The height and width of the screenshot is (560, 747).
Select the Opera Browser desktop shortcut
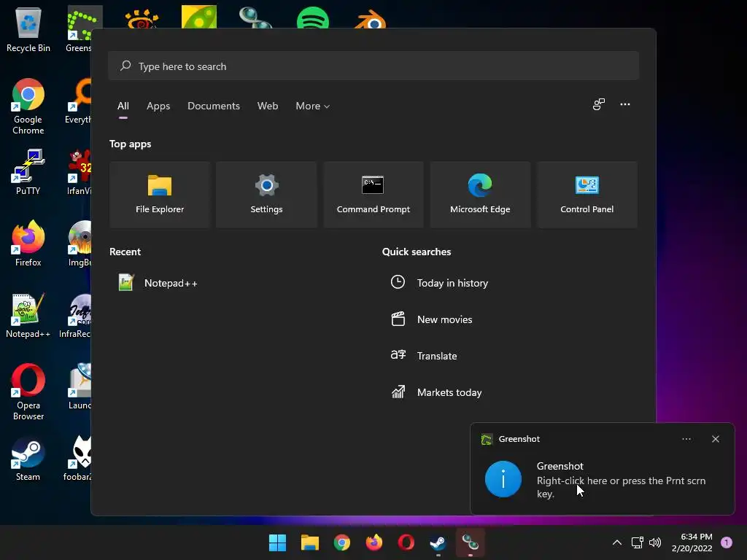pyautogui.click(x=28, y=392)
